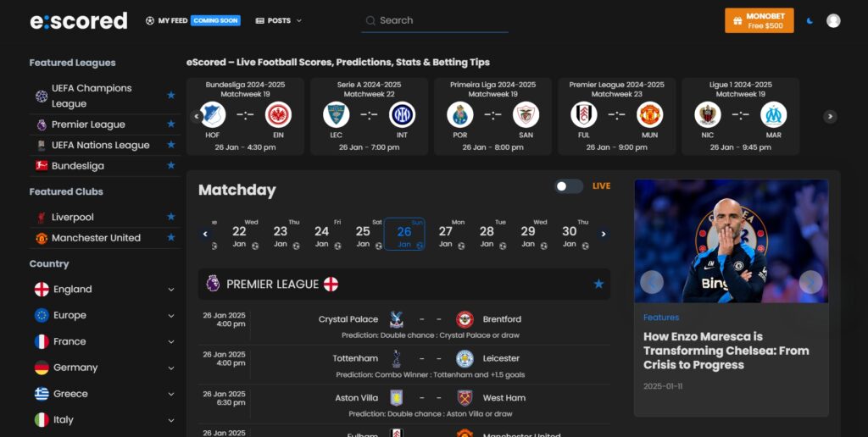Select Wed 22 Jan date
The width and height of the screenshot is (868, 437).
[239, 234]
